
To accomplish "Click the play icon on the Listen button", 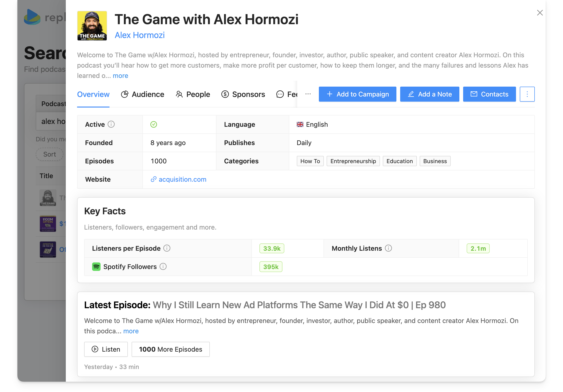I will (95, 349).
